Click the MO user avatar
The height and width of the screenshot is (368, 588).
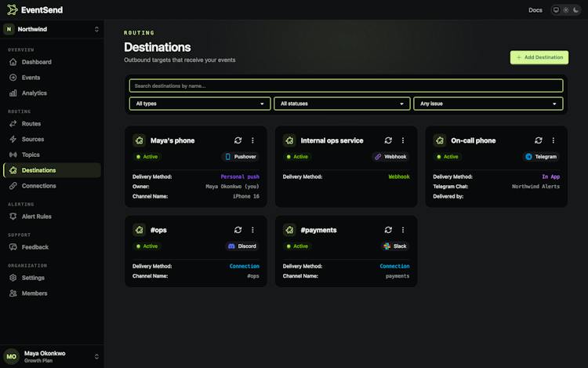point(12,356)
